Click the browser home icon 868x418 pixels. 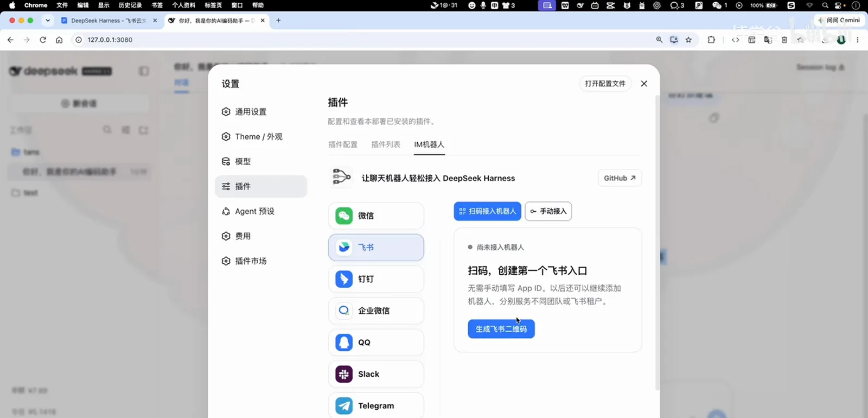click(x=59, y=40)
